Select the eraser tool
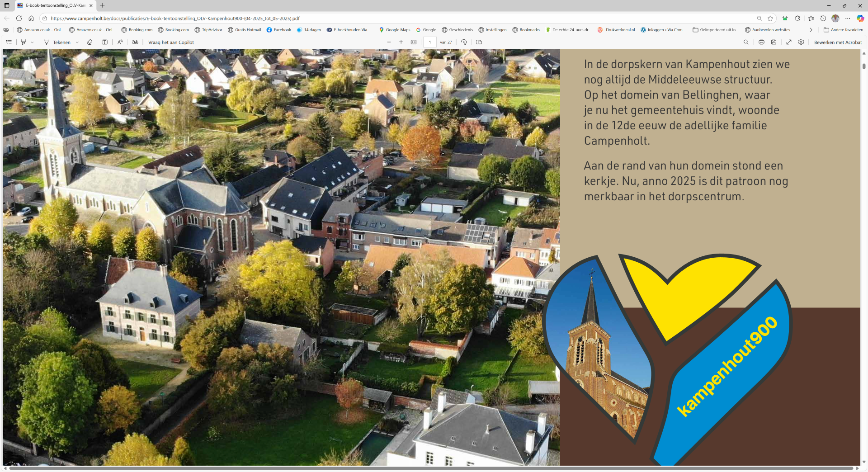Viewport: 868px width, 472px height. coord(90,42)
